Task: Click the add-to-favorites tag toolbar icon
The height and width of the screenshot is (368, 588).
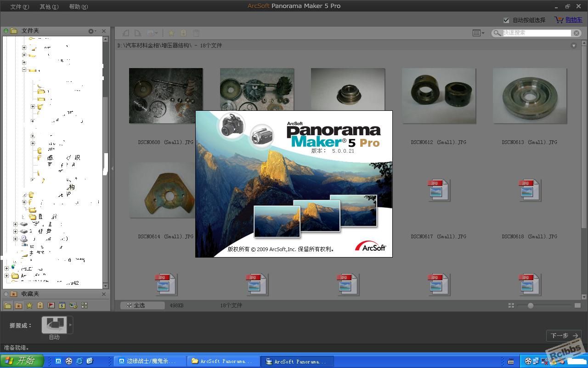Action: click(x=183, y=33)
